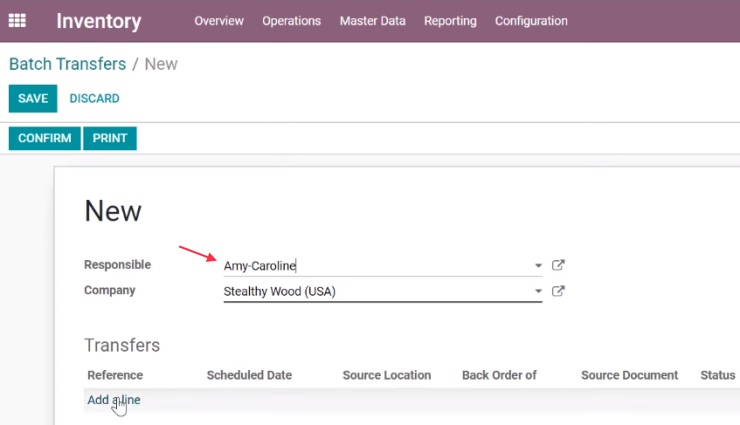Expand the Responsible dropdown arrow

538,266
